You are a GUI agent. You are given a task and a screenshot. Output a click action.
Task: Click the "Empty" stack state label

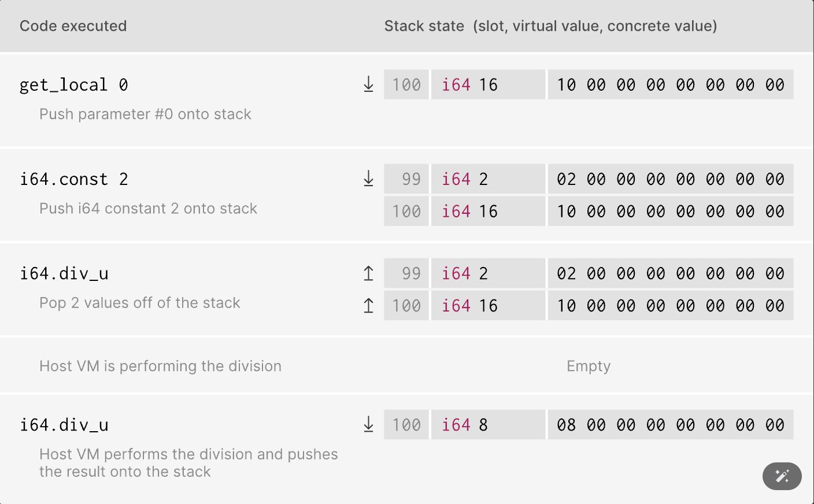(x=588, y=366)
